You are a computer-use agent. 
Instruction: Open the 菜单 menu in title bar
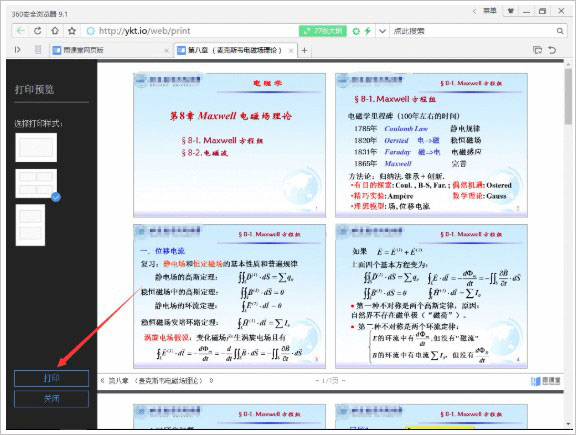click(x=489, y=11)
